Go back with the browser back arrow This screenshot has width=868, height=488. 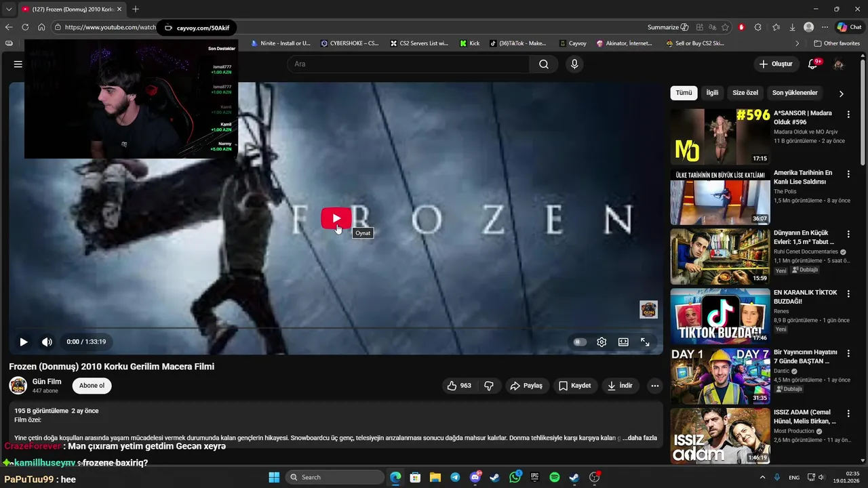click(x=9, y=27)
